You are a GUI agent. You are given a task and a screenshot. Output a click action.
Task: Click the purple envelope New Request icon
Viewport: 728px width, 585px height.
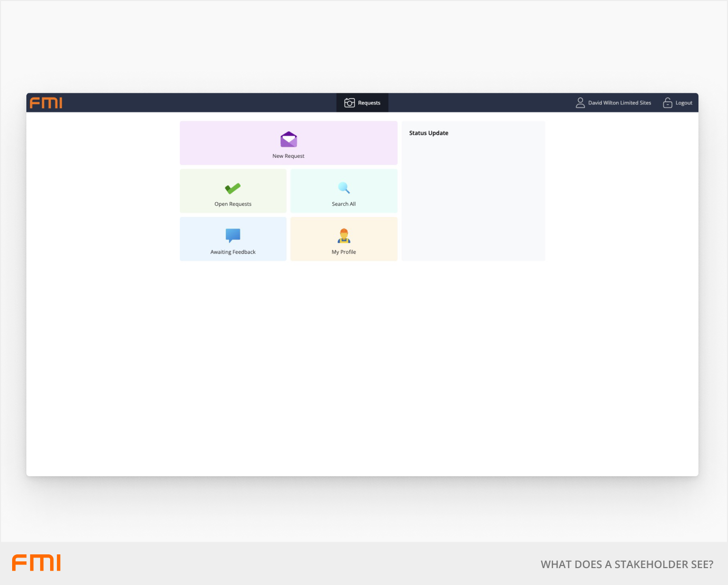tap(289, 140)
